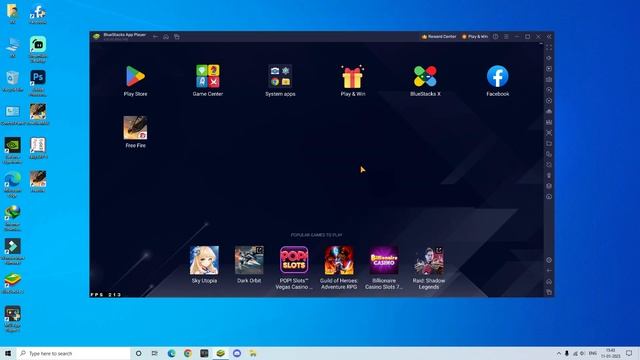640x360 pixels.
Task: Open Chrome from the taskbar
Action: [x=188, y=353]
